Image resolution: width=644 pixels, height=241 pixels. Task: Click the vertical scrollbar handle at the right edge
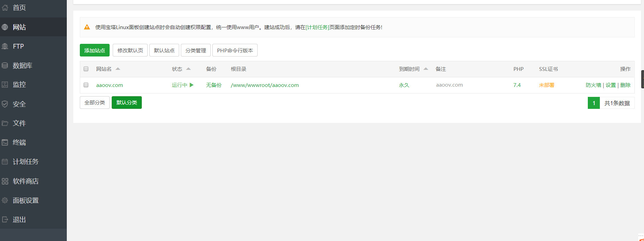point(643,79)
